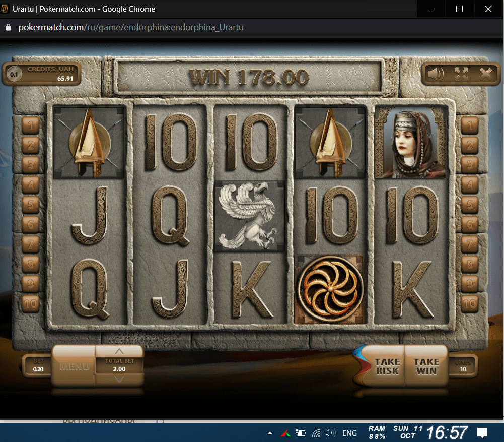Screen dimensions: 504x442
Task: Click the CREDITS UAH 65.91 display
Action: tap(42, 74)
